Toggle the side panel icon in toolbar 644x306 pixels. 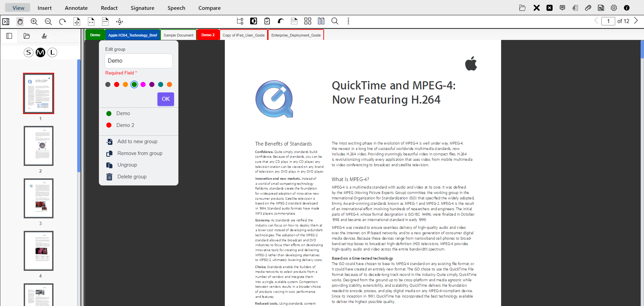6,22
